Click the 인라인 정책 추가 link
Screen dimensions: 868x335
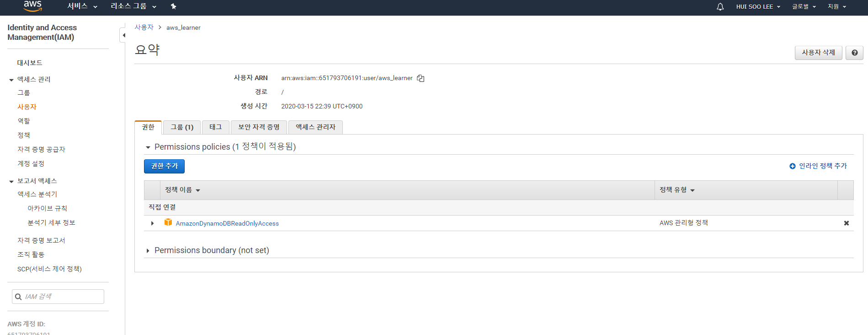[x=823, y=166]
